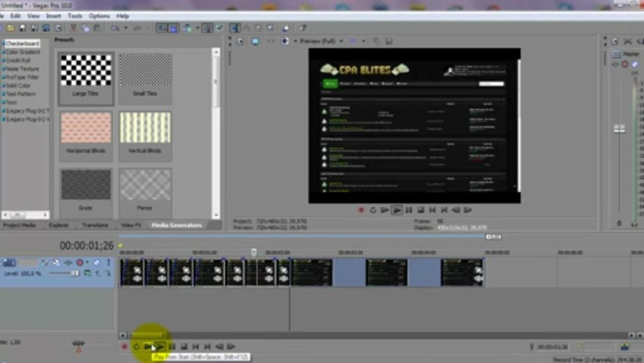Select ProType Titler in the generator list
Image resolution: width=644 pixels, height=363 pixels.
click(22, 77)
